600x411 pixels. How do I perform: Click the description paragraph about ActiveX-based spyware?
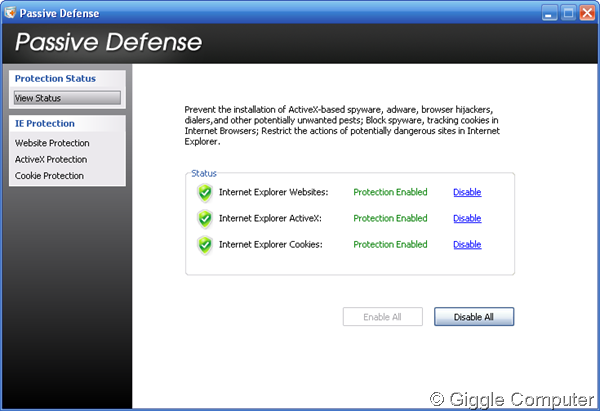point(342,126)
